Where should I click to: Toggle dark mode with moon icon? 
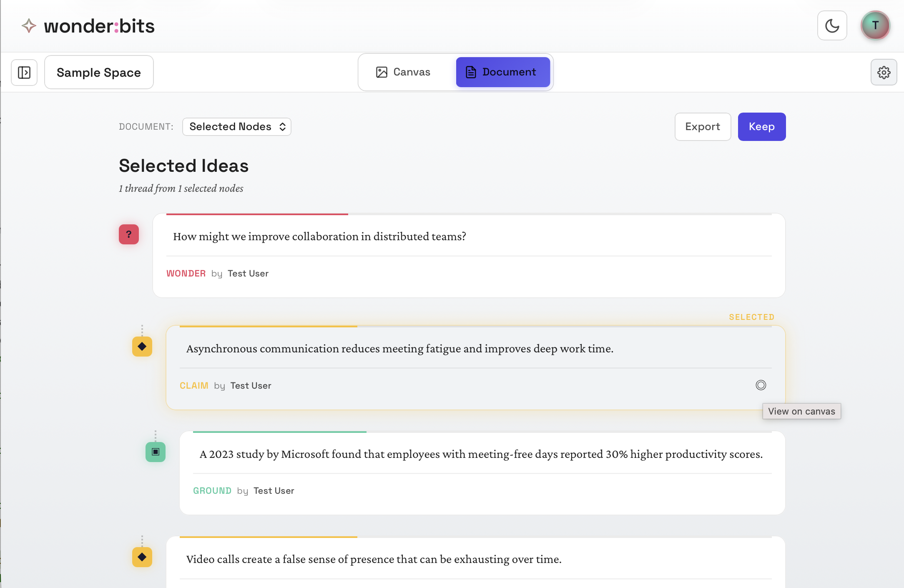[832, 26]
